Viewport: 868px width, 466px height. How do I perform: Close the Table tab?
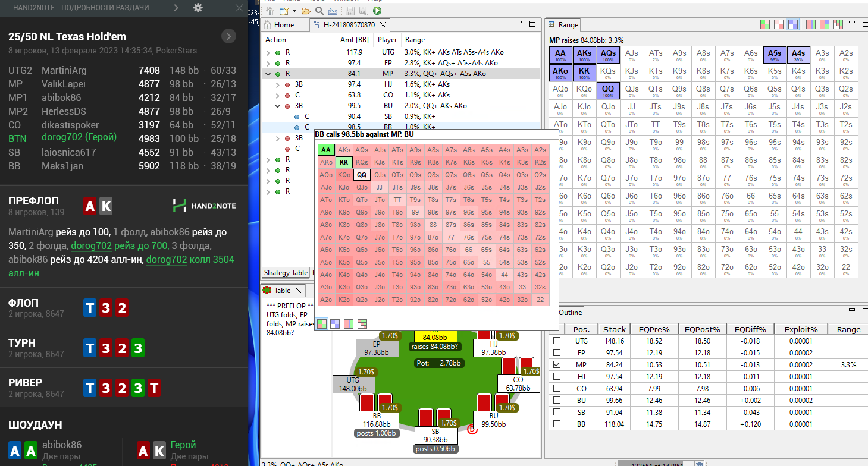(299, 290)
